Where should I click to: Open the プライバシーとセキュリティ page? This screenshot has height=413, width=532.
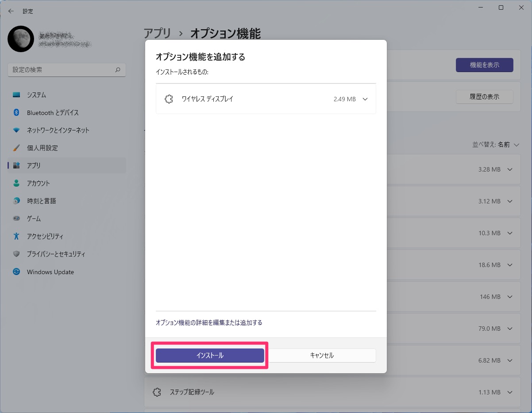coord(67,254)
